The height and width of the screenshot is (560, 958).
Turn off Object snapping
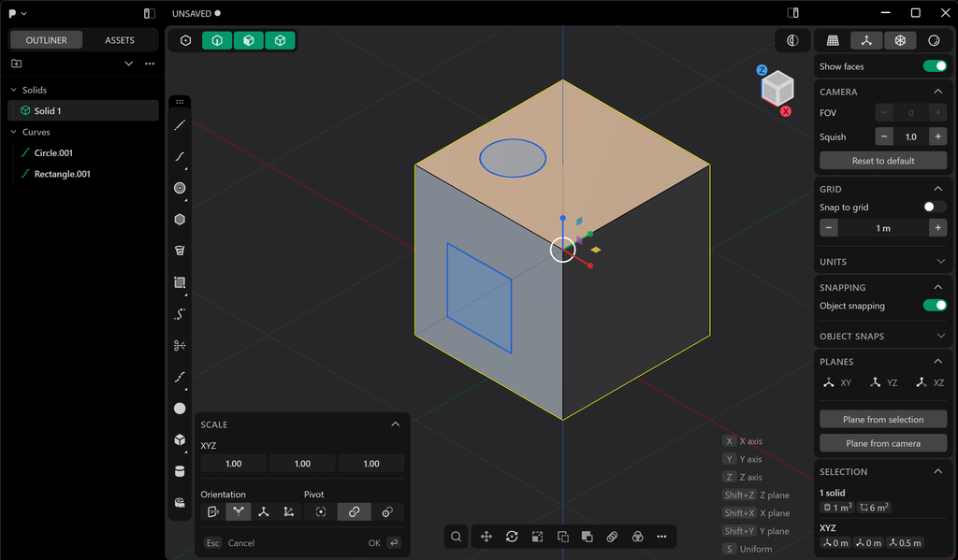(x=935, y=305)
